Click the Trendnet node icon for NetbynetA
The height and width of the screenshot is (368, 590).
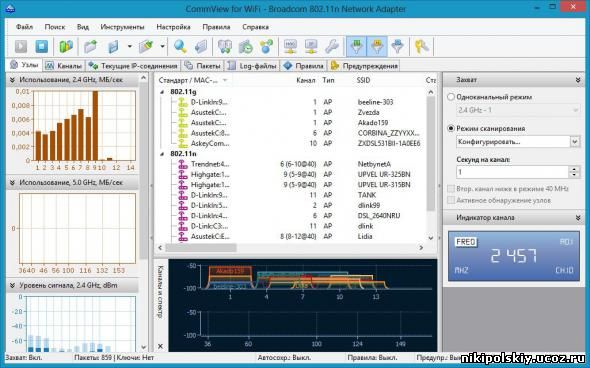(x=183, y=164)
